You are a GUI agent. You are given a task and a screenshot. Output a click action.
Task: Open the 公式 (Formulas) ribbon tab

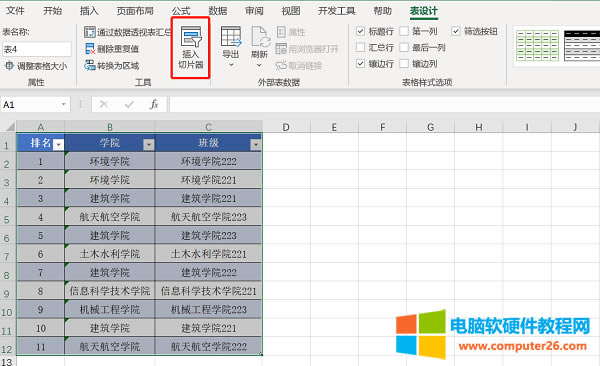pos(181,11)
